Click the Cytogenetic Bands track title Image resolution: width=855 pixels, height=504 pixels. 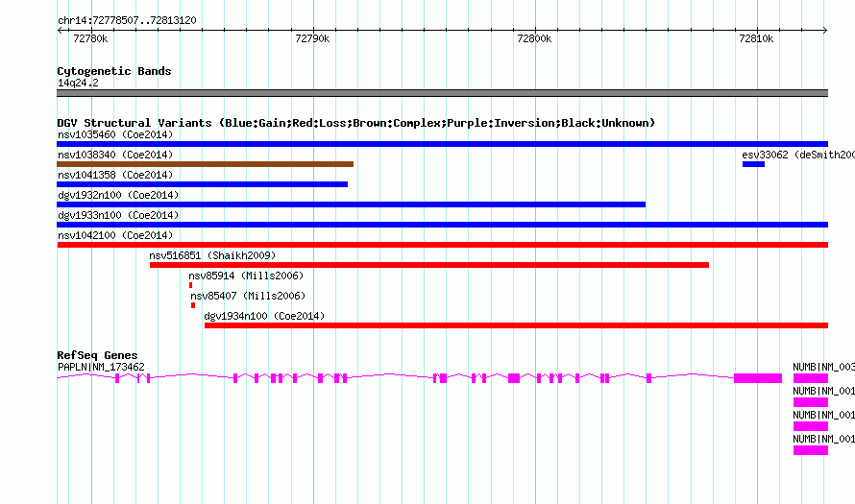coord(114,71)
